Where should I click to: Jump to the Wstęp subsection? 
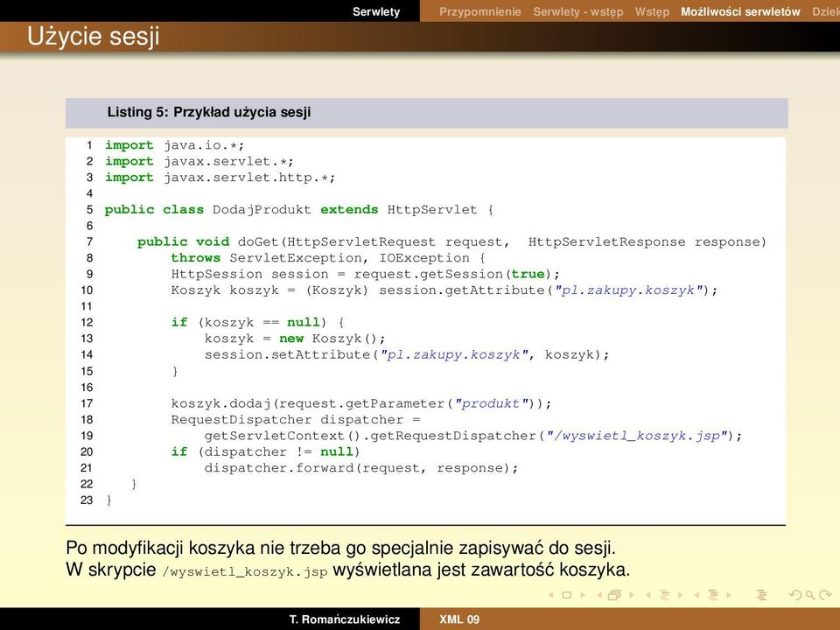tap(652, 11)
